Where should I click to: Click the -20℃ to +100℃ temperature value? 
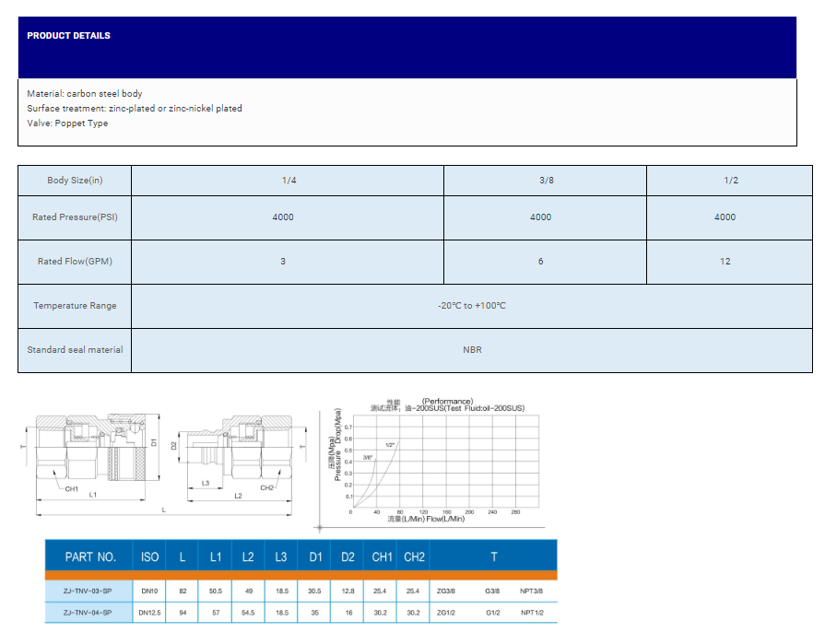pos(472,306)
